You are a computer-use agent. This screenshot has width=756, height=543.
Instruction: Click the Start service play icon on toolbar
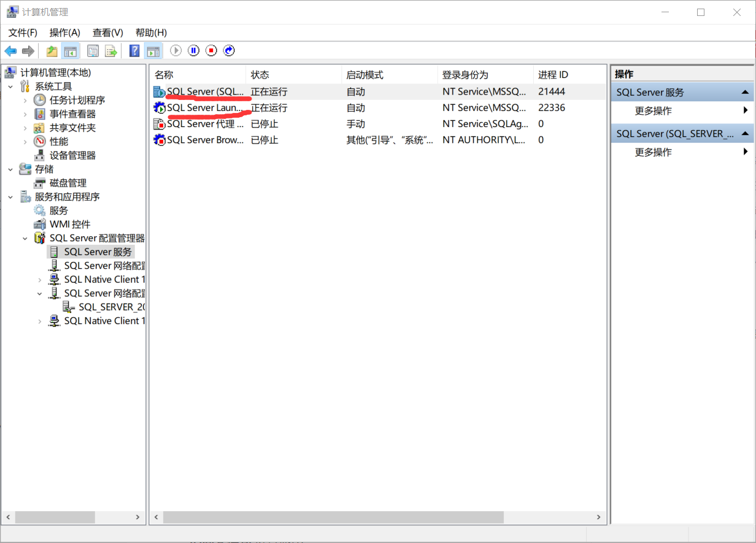pos(175,50)
